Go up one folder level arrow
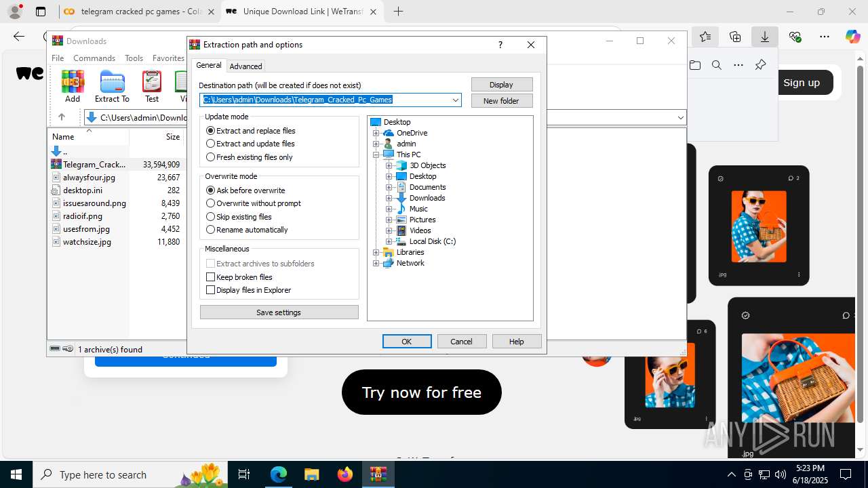The width and height of the screenshot is (868, 488). tap(61, 117)
